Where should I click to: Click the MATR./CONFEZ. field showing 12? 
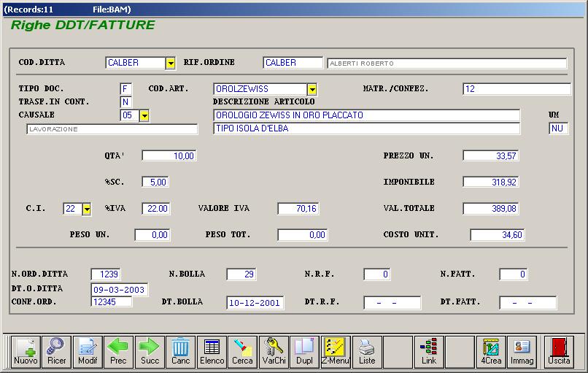tap(517, 89)
